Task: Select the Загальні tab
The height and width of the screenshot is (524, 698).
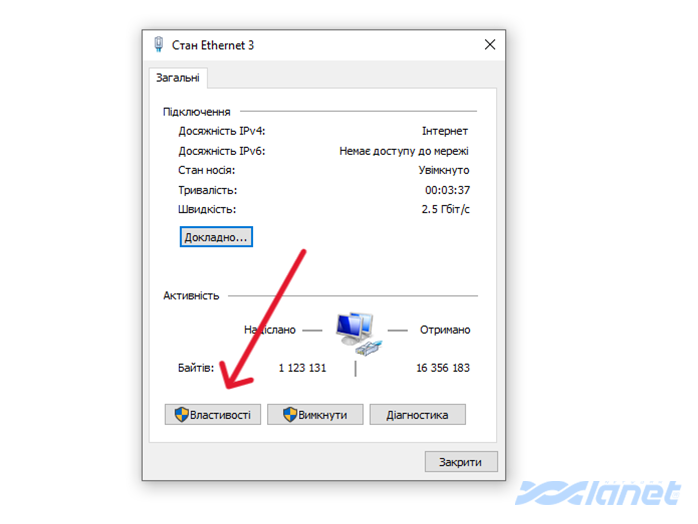Action: coord(178,78)
